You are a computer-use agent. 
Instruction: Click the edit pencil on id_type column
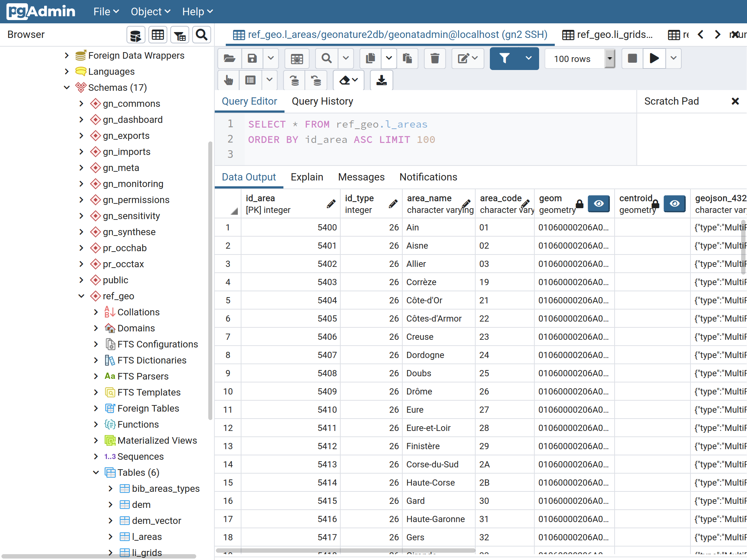point(393,204)
